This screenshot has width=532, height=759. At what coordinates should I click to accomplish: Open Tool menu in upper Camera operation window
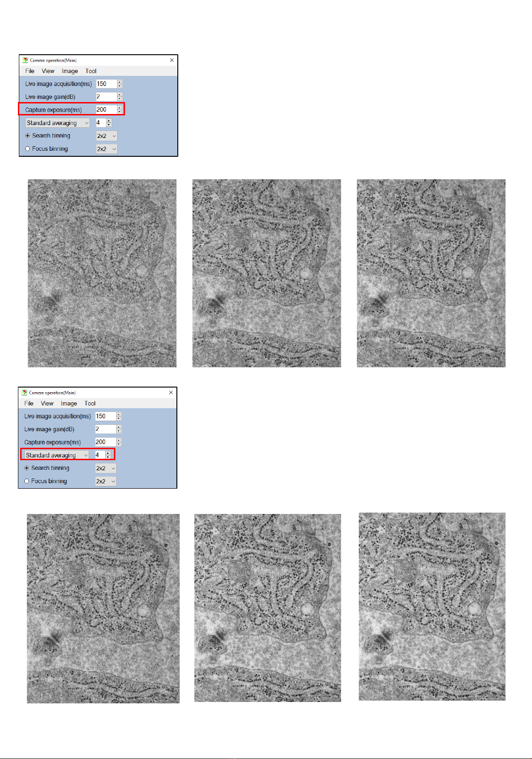coord(91,71)
